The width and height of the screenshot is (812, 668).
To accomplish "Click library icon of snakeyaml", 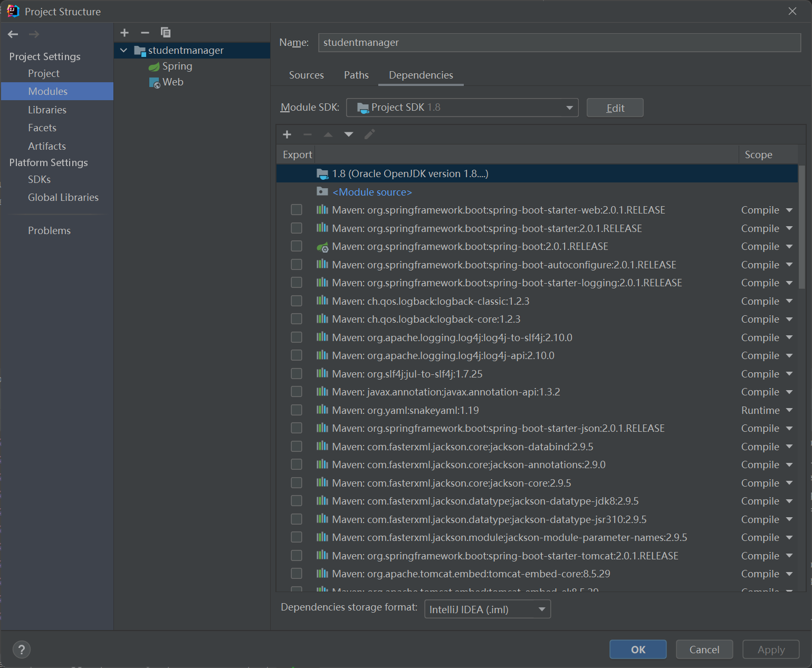I will [x=322, y=410].
